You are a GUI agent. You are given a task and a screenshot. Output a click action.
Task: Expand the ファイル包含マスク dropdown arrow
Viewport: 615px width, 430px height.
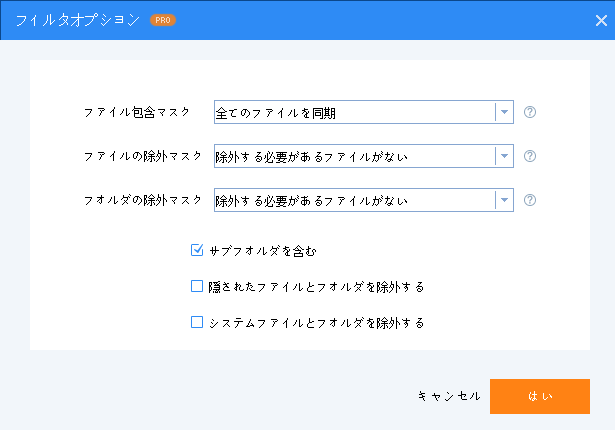(504, 112)
